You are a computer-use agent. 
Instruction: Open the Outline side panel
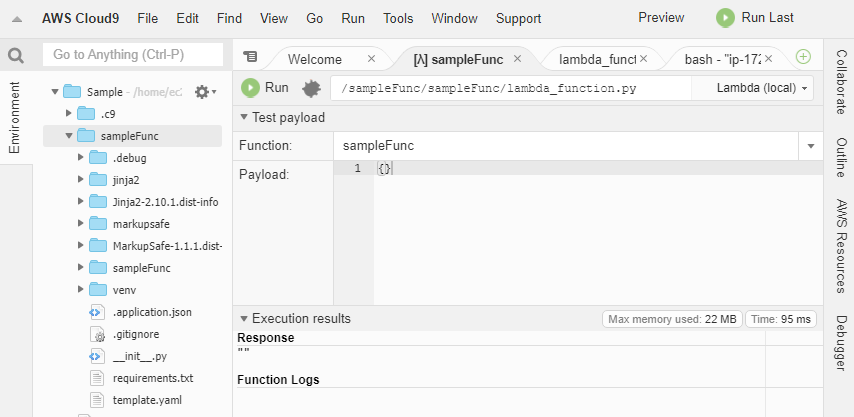click(840, 158)
